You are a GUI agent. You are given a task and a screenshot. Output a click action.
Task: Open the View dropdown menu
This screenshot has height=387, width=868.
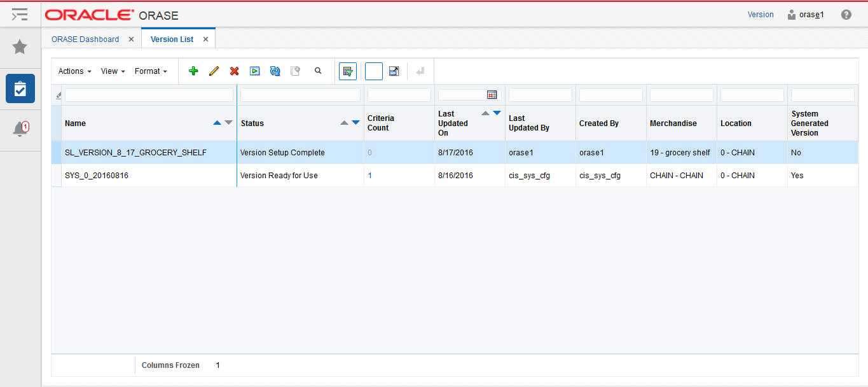click(x=113, y=71)
